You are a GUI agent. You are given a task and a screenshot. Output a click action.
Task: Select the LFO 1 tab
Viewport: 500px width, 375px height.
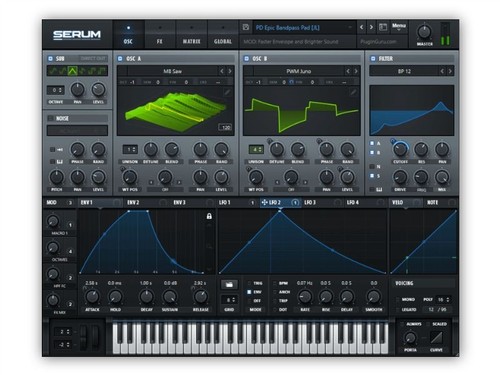[237, 202]
